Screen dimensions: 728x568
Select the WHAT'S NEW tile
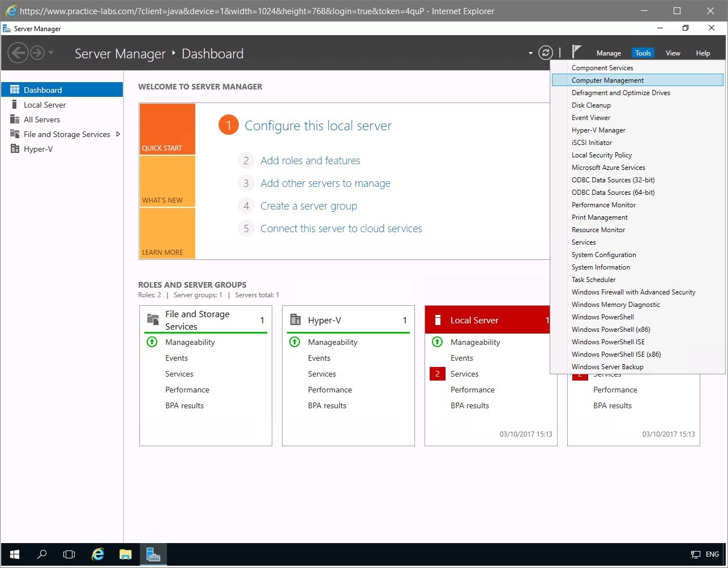[x=167, y=181]
